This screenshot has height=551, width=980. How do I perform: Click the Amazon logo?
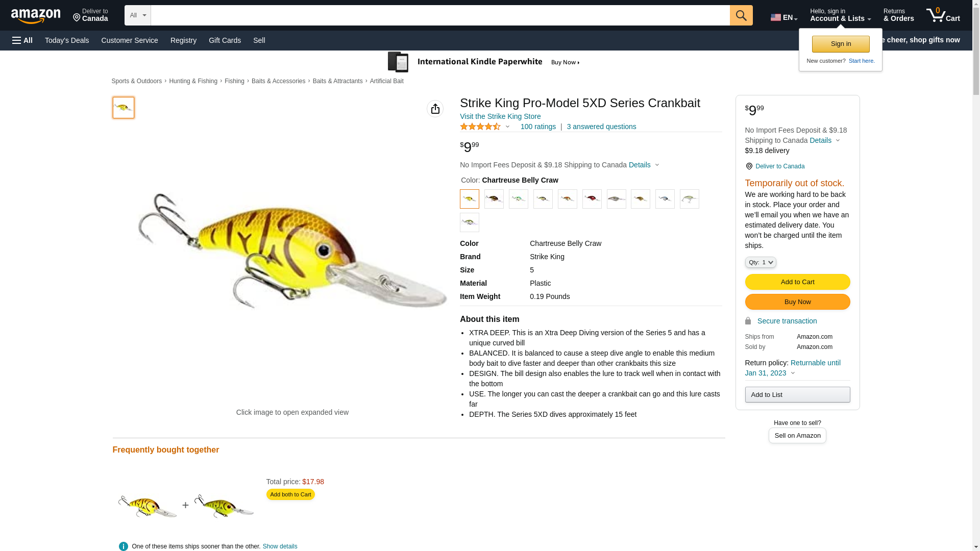coord(36,16)
